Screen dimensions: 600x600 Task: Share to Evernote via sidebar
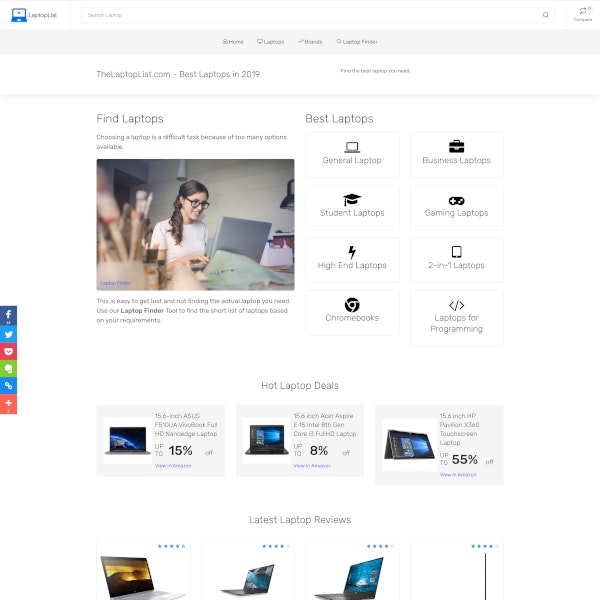8,368
